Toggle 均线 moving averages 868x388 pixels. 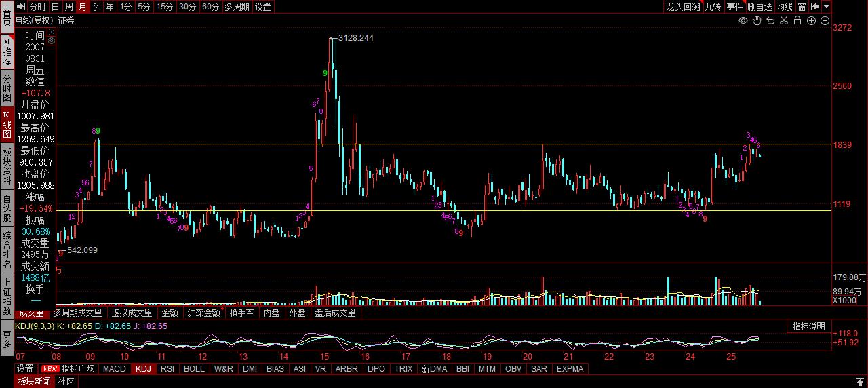pyautogui.click(x=785, y=7)
